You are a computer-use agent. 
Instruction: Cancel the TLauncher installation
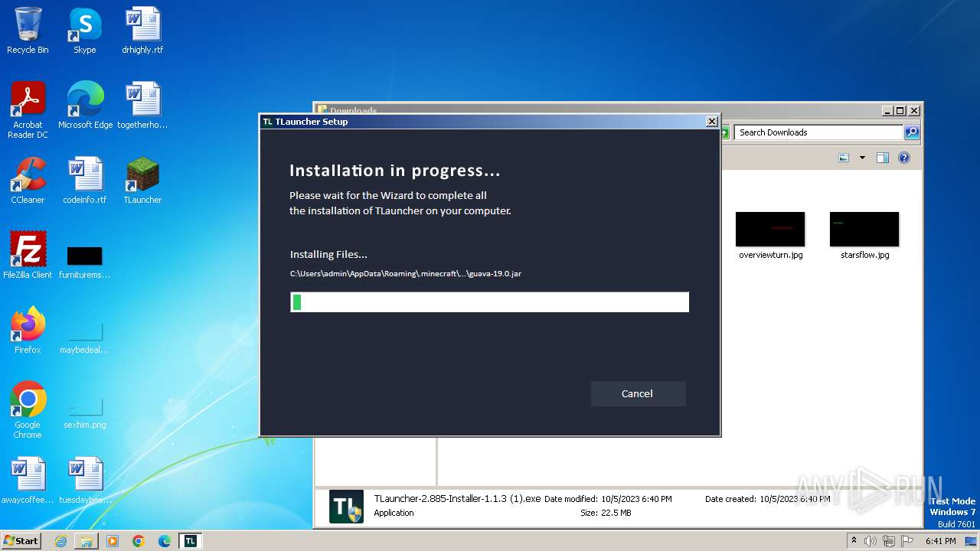pos(638,393)
